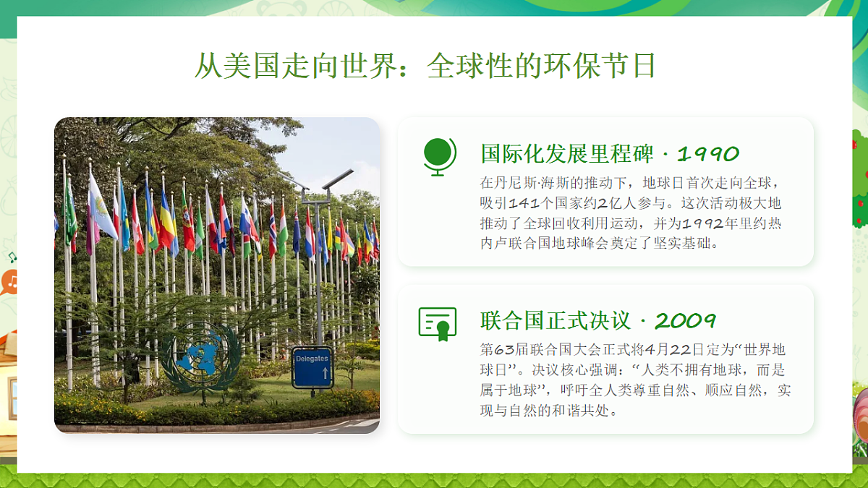
Task: Click the globe icon beside 国际化发展里程碑
Action: pos(439,157)
